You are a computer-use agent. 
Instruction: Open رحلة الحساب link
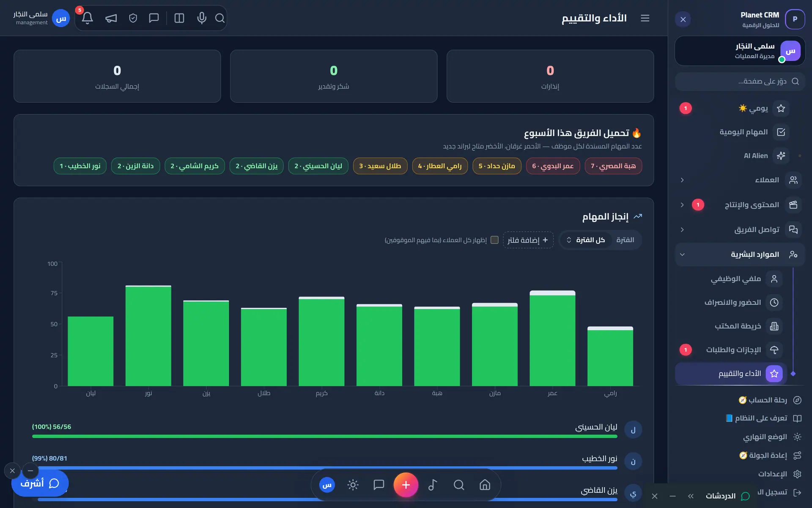pos(770,400)
